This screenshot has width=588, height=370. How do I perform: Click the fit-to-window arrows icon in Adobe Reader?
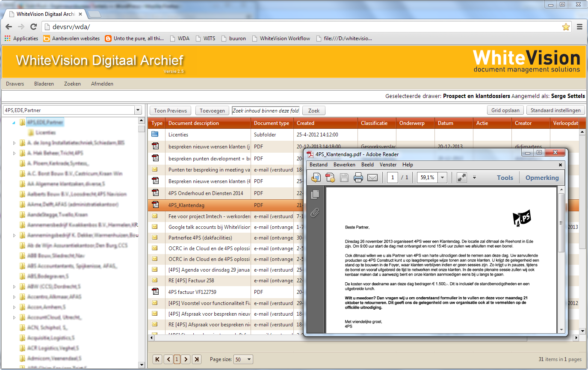461,178
